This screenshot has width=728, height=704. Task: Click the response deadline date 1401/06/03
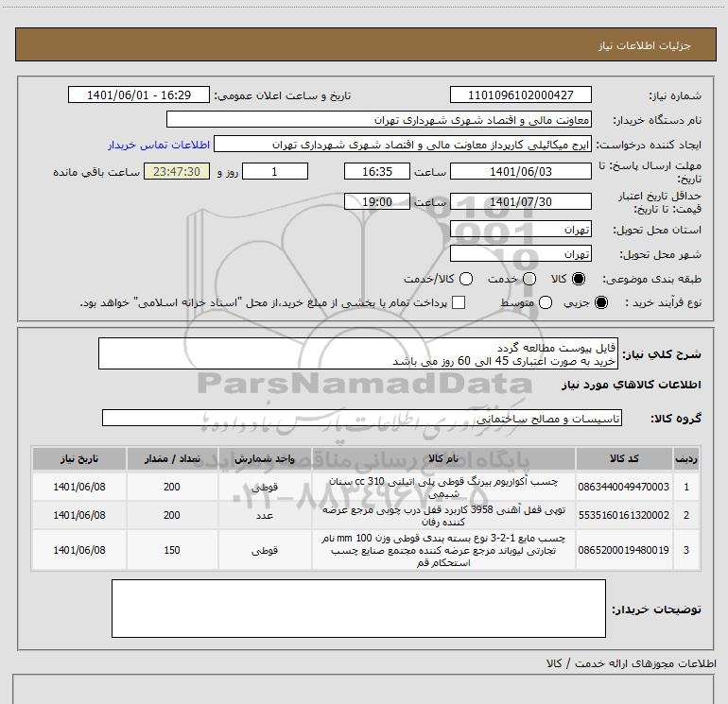520,171
